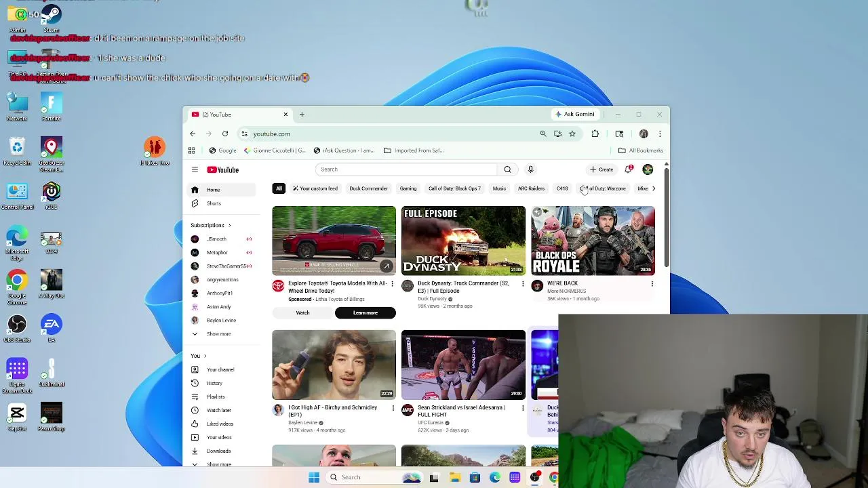Open Google bookmark
Screen dimensions: 868x488
222,150
